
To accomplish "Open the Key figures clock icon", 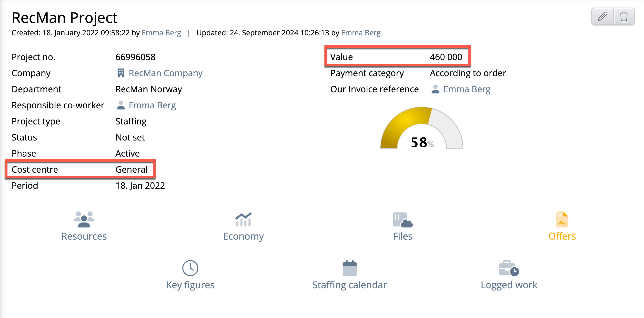I will pyautogui.click(x=190, y=268).
